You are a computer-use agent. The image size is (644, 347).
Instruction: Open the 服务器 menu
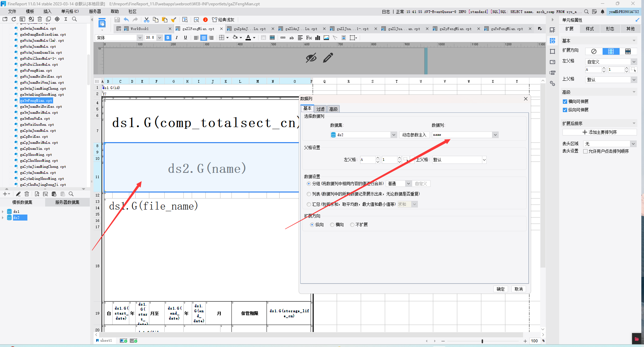coord(95,11)
